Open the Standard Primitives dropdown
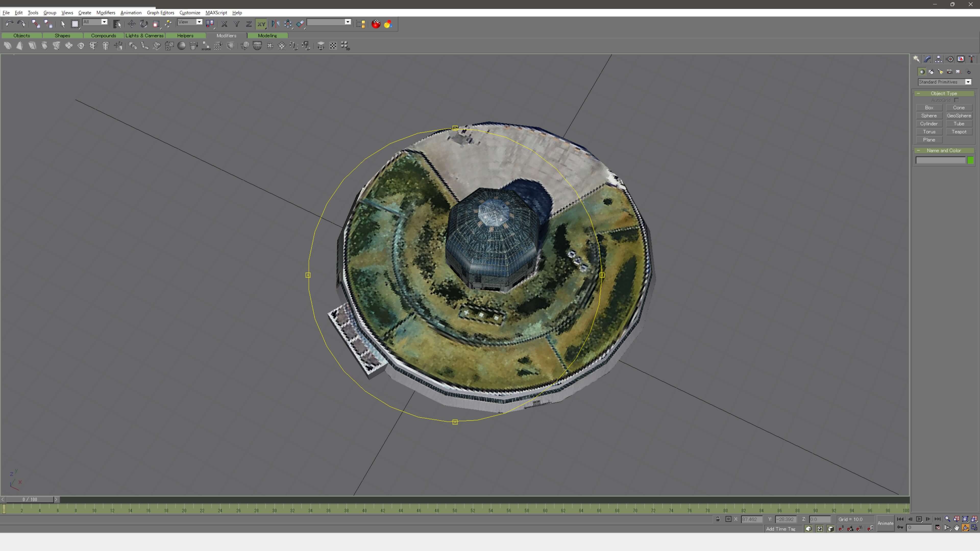This screenshot has width=980, height=551. [x=968, y=82]
